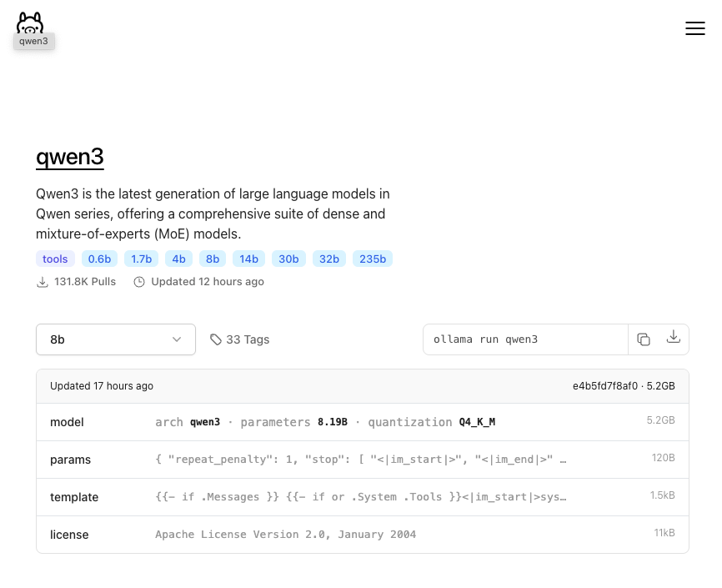Open the params file row
Viewport: 722px width, 588px height.
coord(363,460)
